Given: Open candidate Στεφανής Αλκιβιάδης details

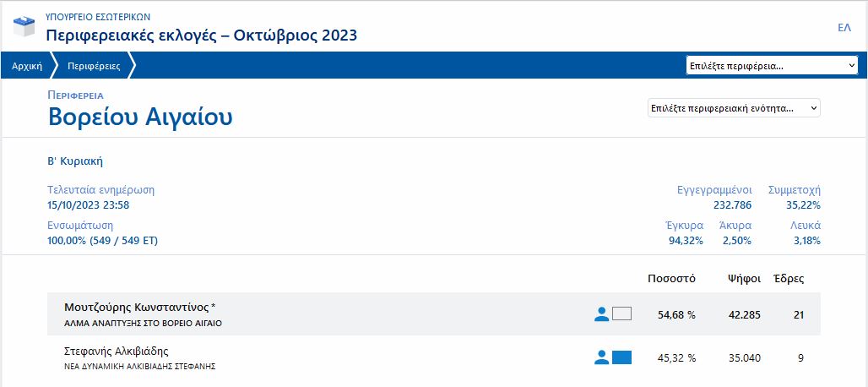Looking at the screenshot, I should click(117, 351).
